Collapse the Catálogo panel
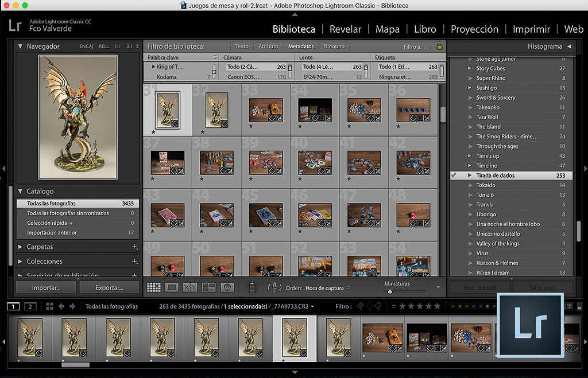The image size is (588, 378). pos(20,191)
